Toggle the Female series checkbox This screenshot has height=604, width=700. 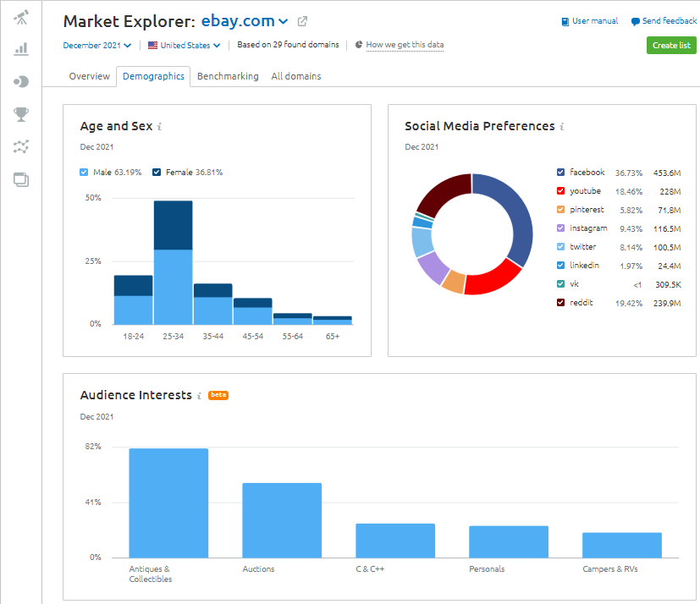[x=157, y=173]
